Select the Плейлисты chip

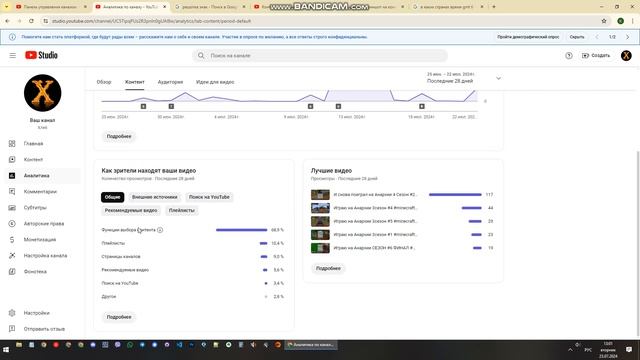pos(182,211)
